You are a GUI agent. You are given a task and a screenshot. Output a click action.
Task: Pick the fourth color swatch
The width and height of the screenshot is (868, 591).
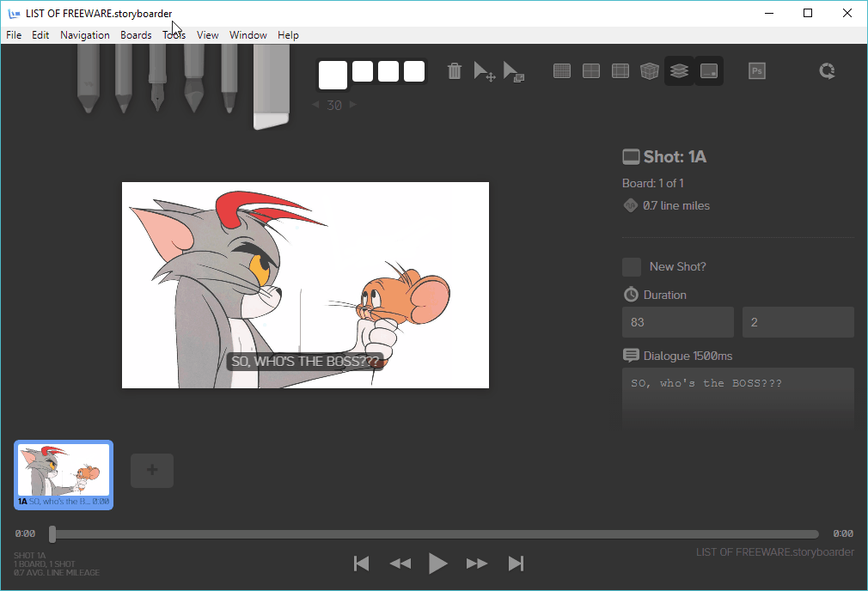(414, 71)
